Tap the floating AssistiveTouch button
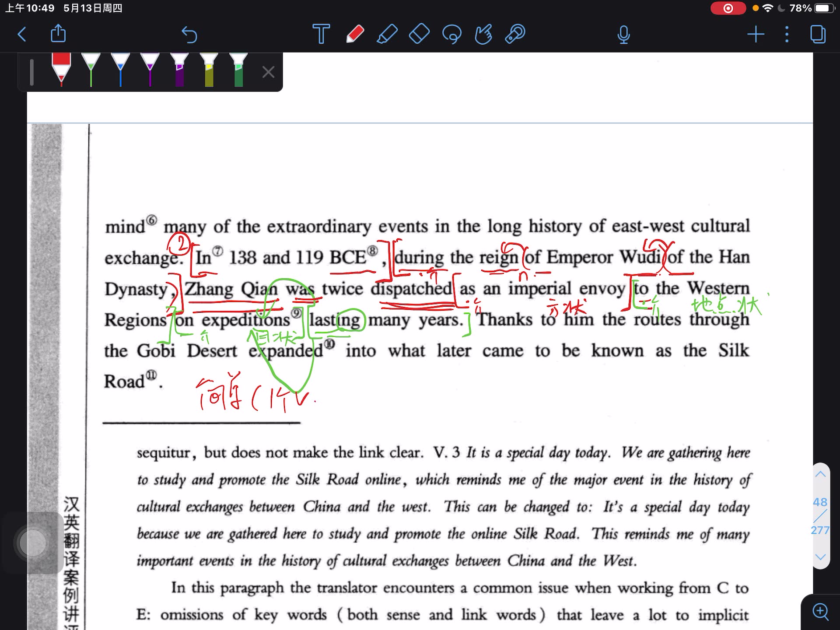The height and width of the screenshot is (630, 840). (33, 543)
